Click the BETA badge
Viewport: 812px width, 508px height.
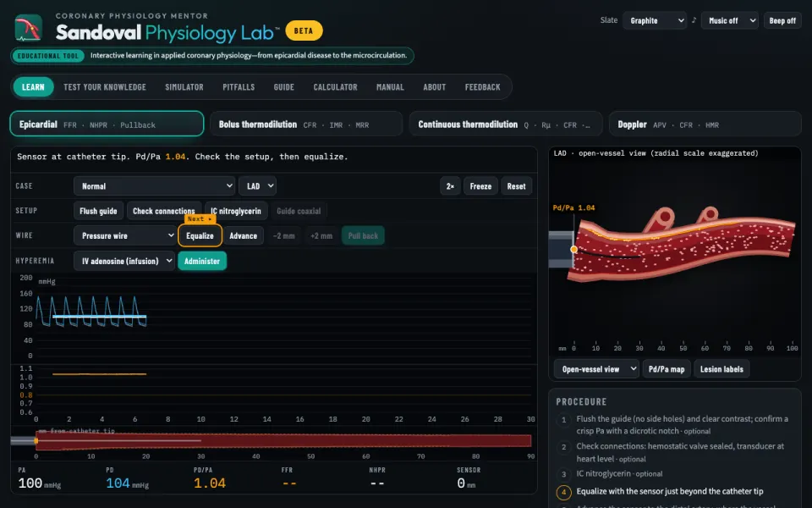[x=304, y=30]
